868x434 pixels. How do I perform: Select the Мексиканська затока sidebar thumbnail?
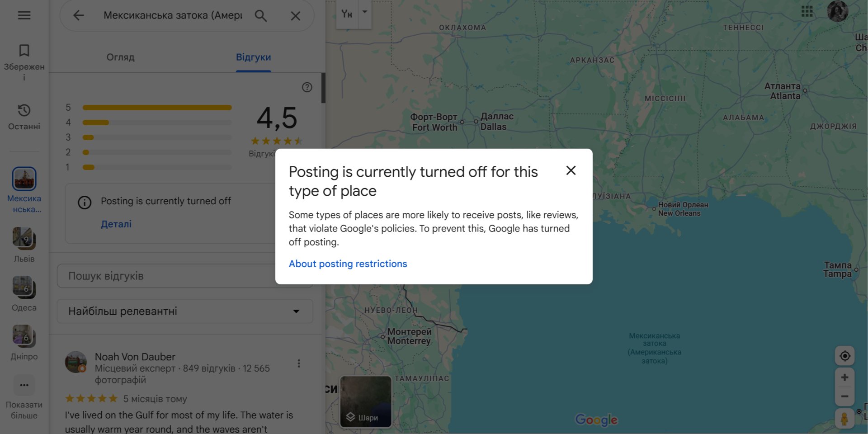(x=24, y=179)
